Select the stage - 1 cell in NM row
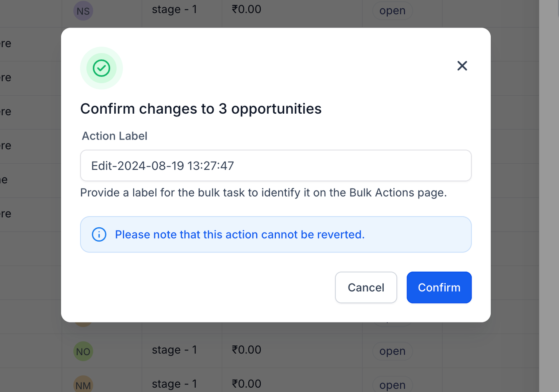The image size is (559, 392). pos(174,384)
